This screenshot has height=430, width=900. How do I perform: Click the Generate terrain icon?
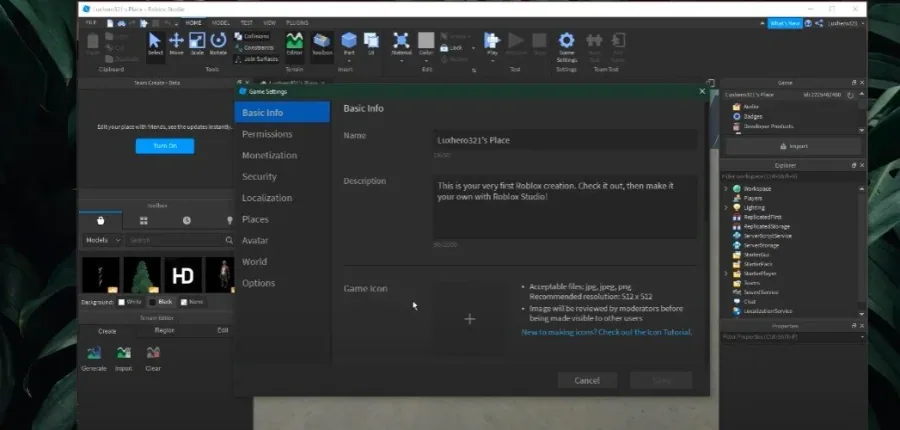94,358
